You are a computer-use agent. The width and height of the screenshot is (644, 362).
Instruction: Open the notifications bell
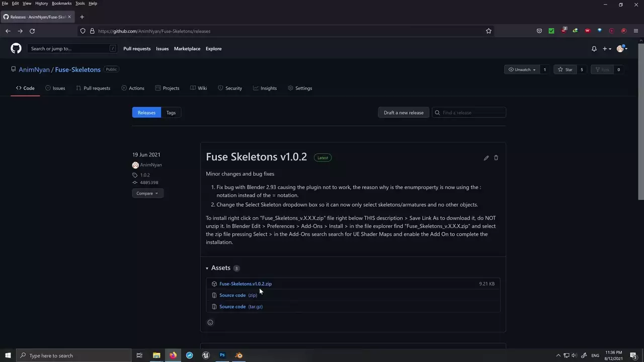click(594, 49)
